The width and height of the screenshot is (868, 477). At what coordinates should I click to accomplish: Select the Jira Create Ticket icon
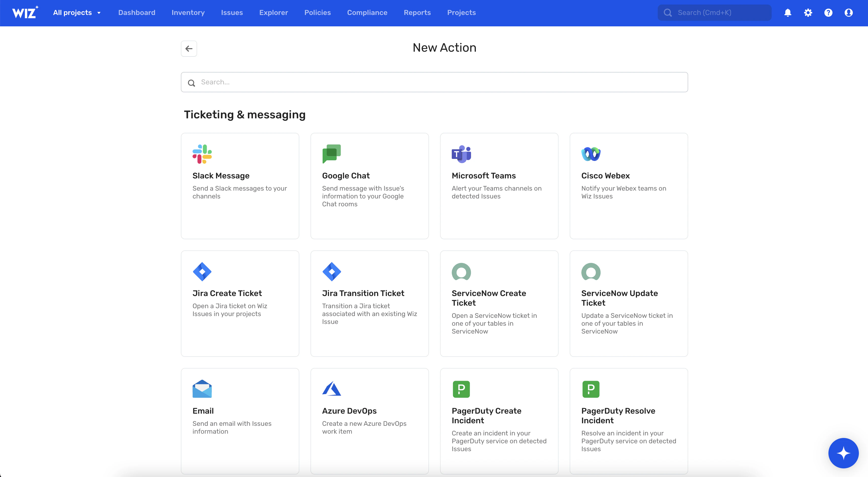pos(203,271)
